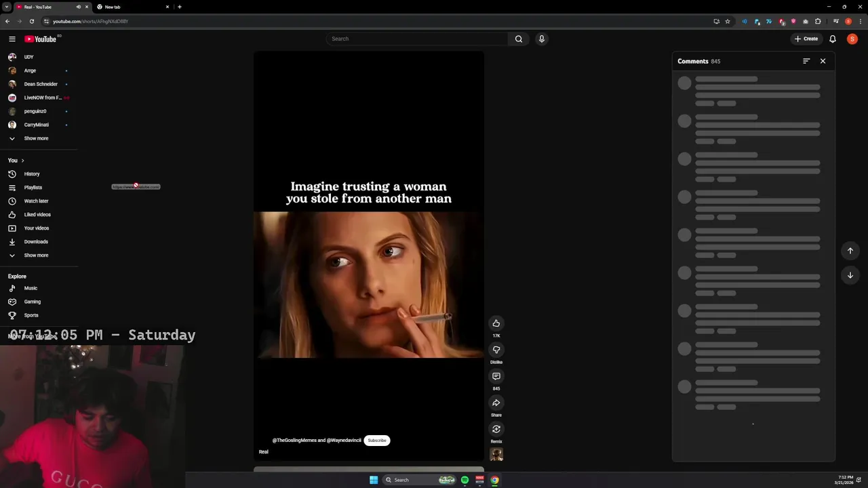
Task: Close the Comments panel
Action: 823,61
